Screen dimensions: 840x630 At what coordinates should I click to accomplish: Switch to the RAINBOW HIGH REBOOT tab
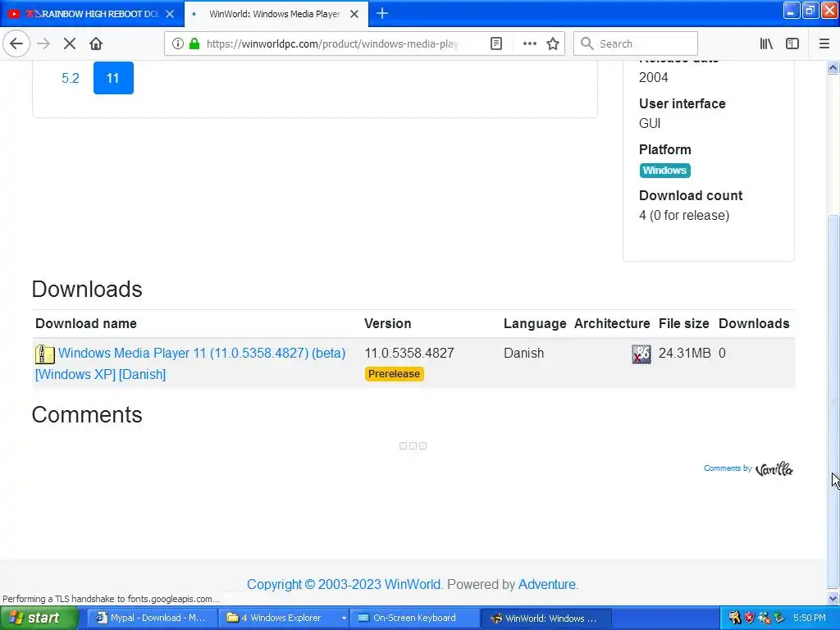pyautogui.click(x=92, y=14)
